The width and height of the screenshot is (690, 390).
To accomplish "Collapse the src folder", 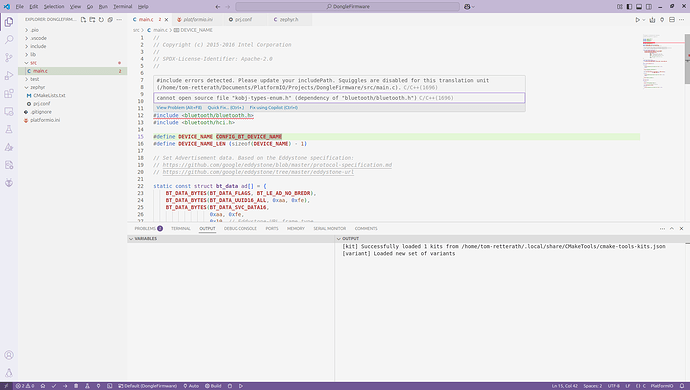I will coord(33,63).
